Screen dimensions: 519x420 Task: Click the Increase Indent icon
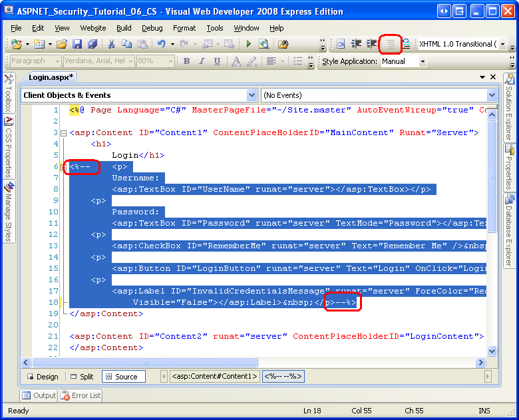pos(372,44)
